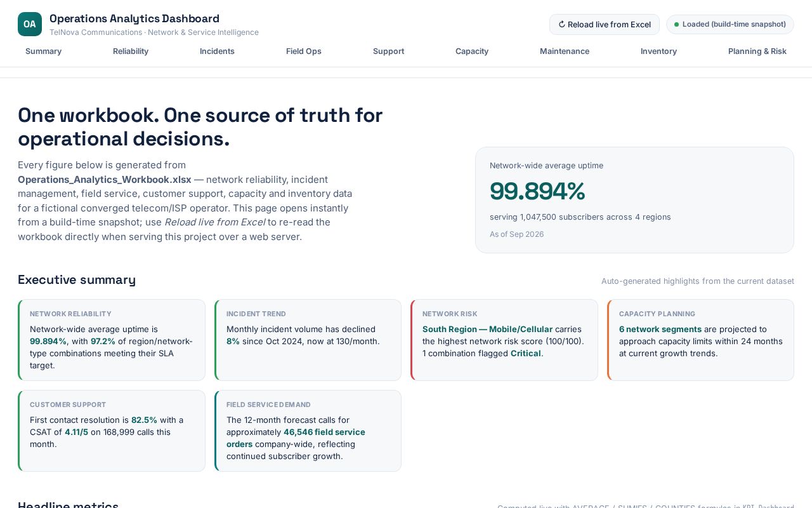Open the Network Reliability summary card

(x=112, y=340)
